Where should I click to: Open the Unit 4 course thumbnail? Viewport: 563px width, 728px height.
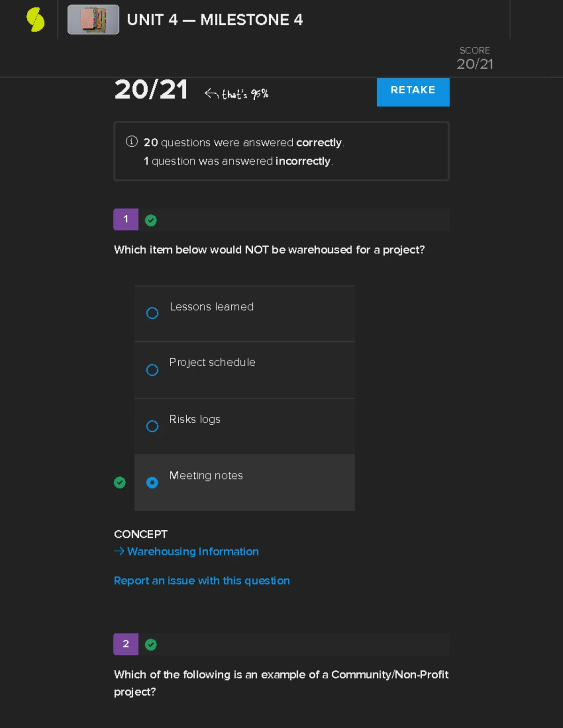[93, 20]
